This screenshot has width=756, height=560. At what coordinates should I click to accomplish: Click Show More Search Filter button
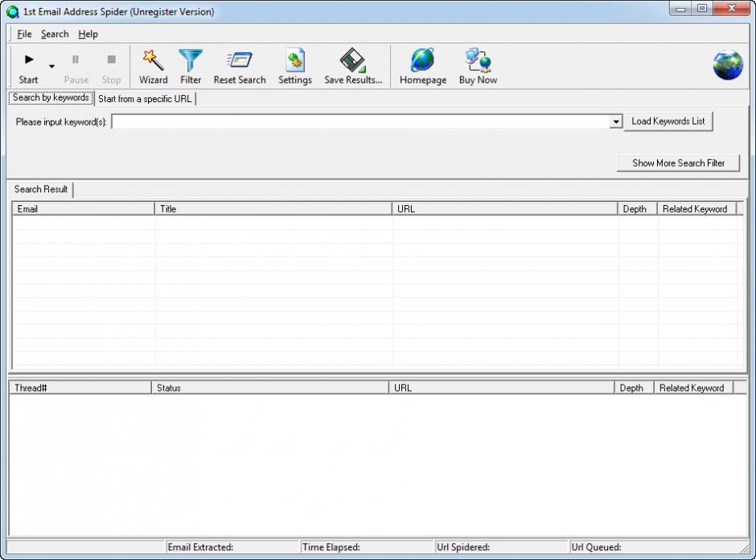[x=678, y=163]
